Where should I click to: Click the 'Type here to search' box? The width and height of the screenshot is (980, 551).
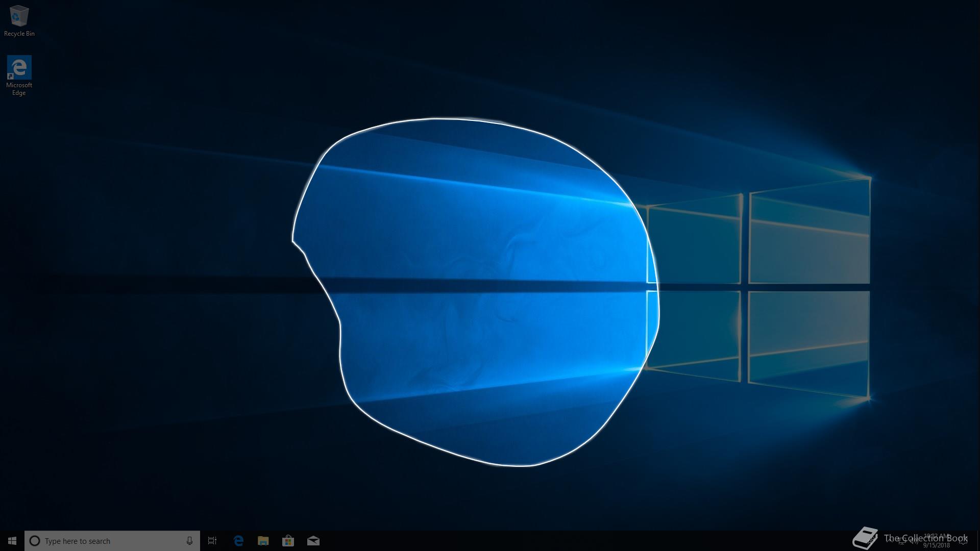[x=112, y=541]
